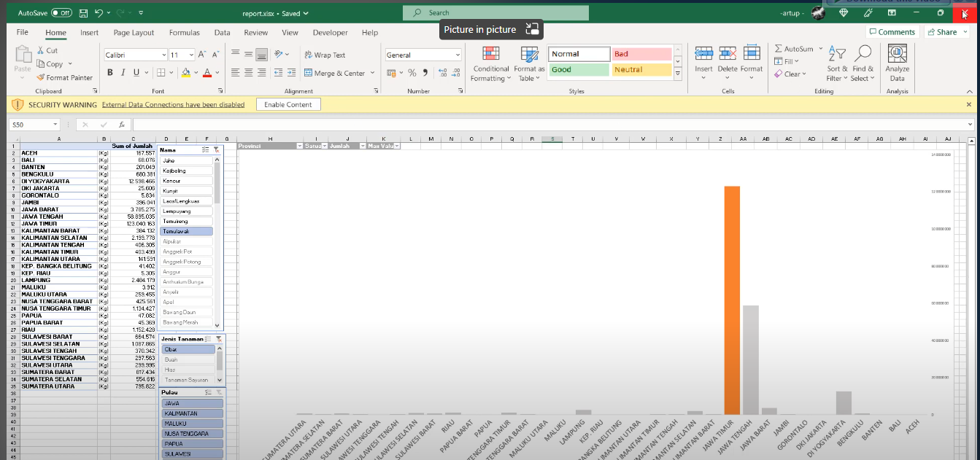Click the Center horizontal alignment icon

[x=249, y=72]
